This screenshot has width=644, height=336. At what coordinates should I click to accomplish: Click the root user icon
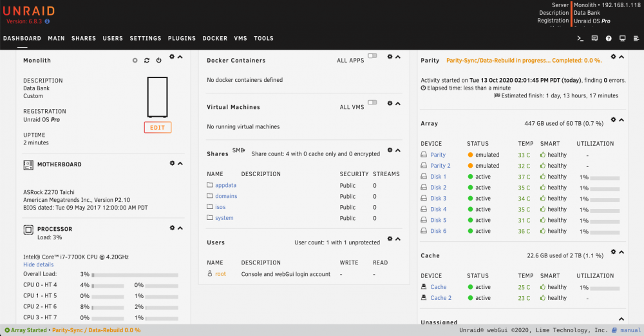tap(210, 273)
